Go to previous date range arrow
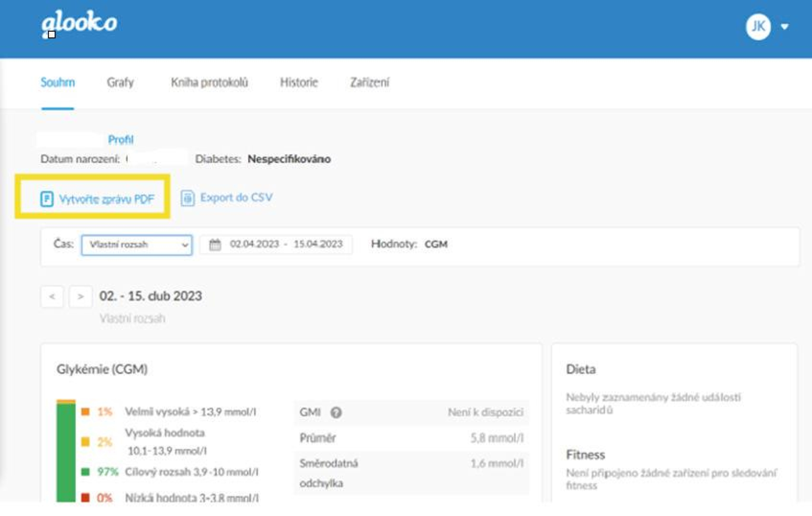This screenshot has height=516, width=812. tap(52, 296)
